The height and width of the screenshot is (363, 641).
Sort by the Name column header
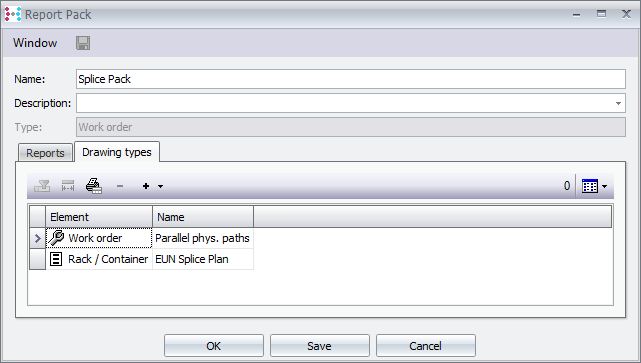(203, 217)
